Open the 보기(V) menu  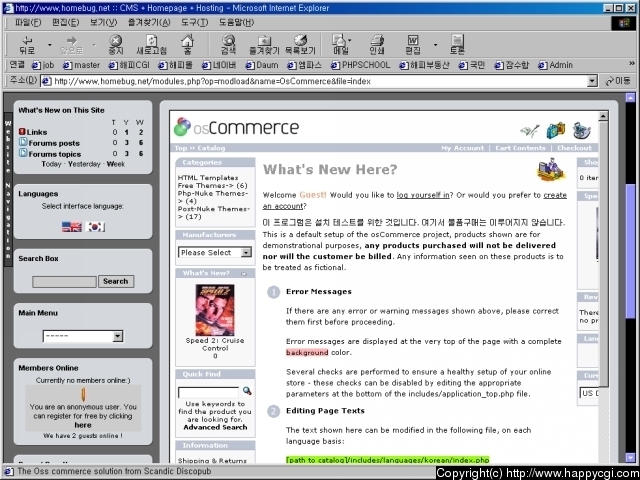click(103, 22)
